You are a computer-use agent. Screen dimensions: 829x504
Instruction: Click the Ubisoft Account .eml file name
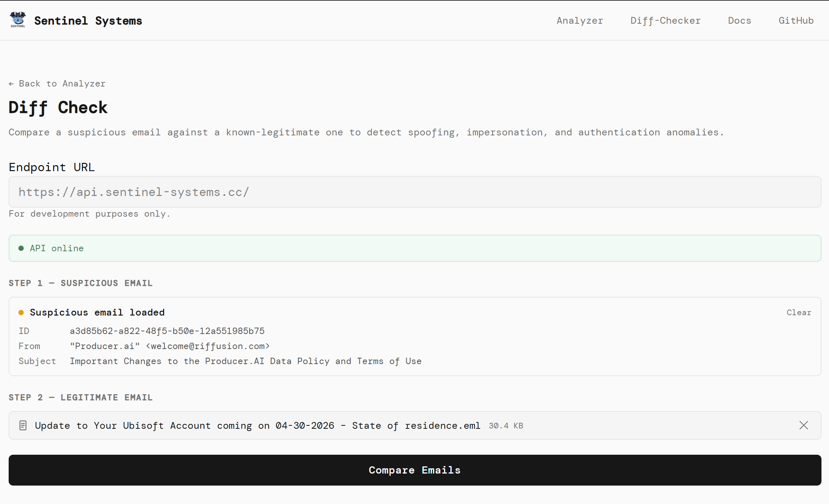click(x=257, y=425)
